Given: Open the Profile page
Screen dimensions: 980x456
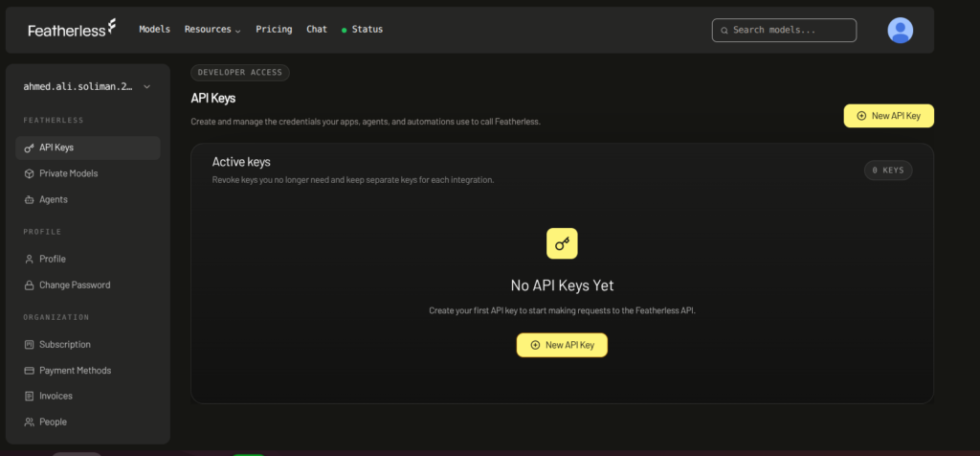Looking at the screenshot, I should coord(88,259).
